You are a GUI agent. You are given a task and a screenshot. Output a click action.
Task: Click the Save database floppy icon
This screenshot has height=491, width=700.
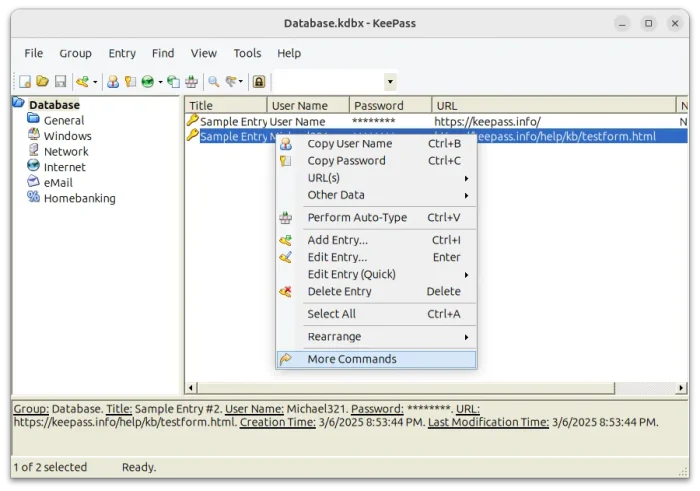(x=60, y=81)
